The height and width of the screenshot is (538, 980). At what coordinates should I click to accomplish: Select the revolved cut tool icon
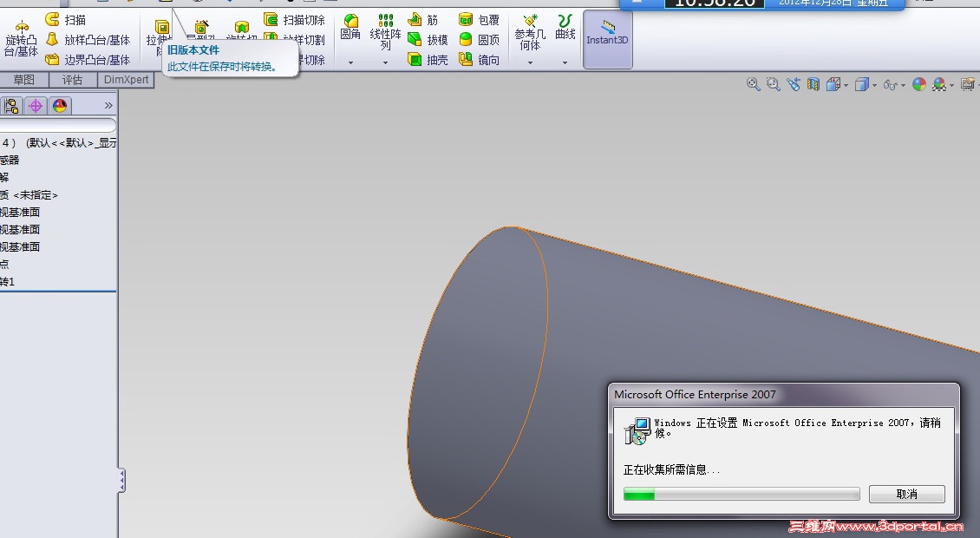click(241, 27)
